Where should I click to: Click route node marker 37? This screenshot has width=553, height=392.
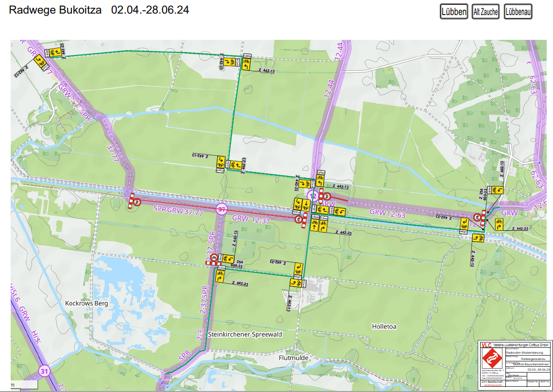[222, 209]
